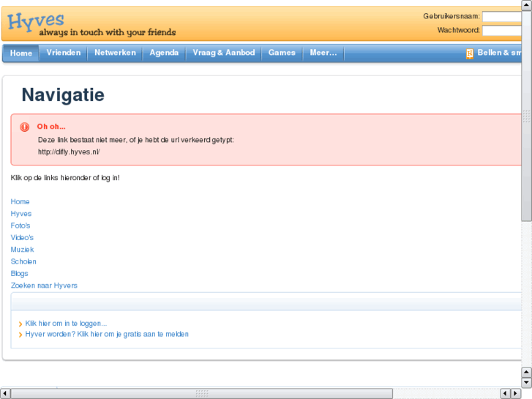Click the vertical scrollbar thumb

click(527, 116)
